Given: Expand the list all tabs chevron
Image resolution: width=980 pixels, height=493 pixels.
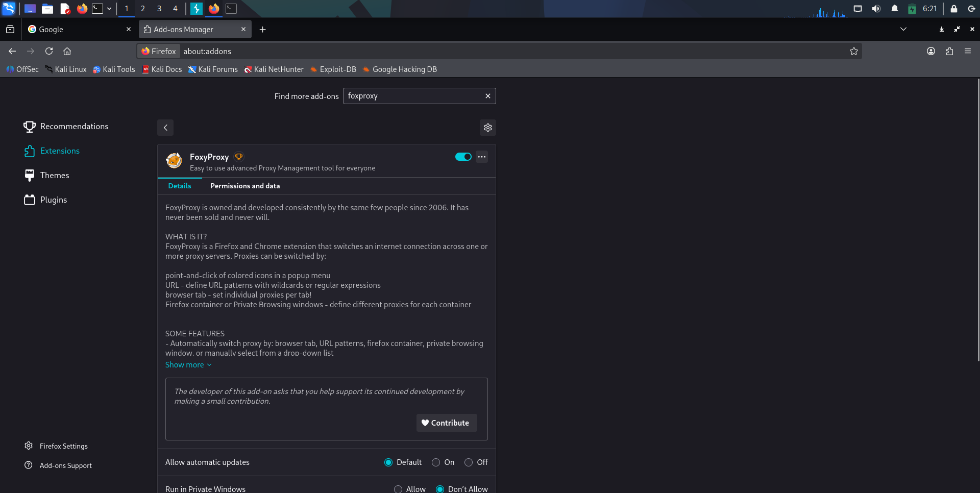Looking at the screenshot, I should click(903, 29).
